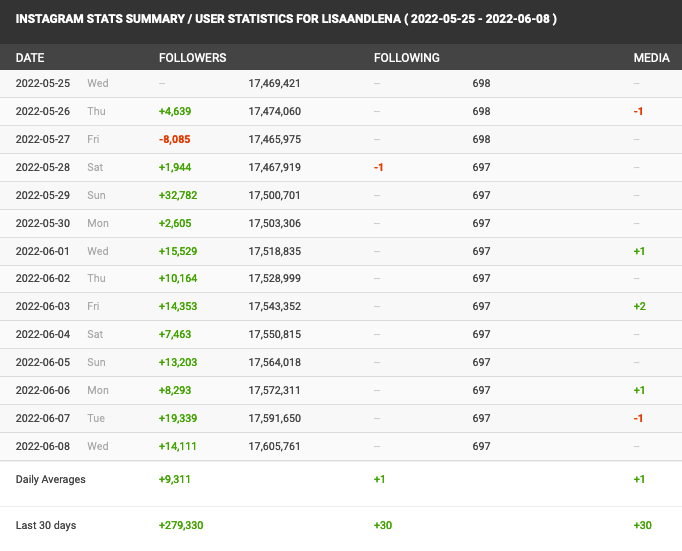
Task: Select the date 2022-06-05
Action: click(43, 362)
